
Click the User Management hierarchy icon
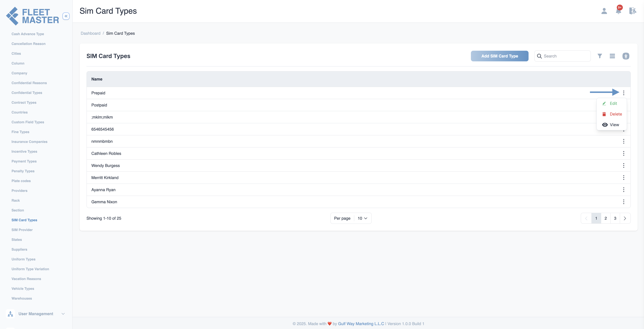[x=10, y=314]
